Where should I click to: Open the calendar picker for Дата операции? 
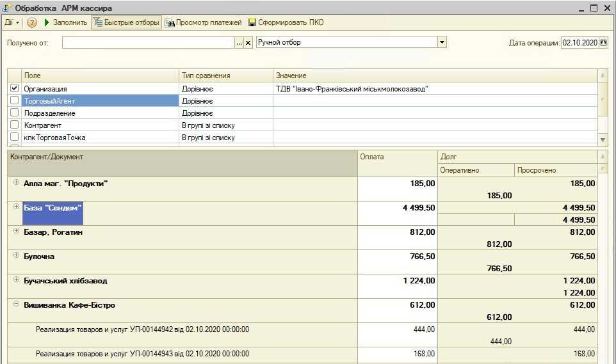604,42
